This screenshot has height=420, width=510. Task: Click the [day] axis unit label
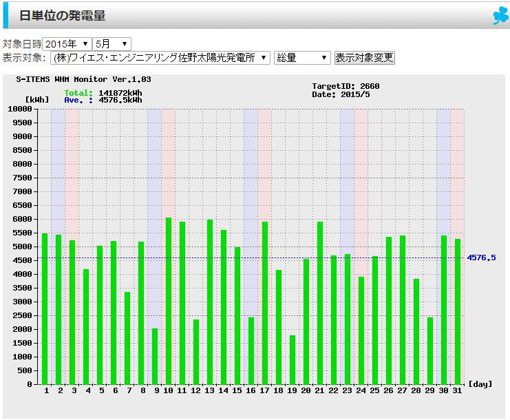(x=480, y=384)
